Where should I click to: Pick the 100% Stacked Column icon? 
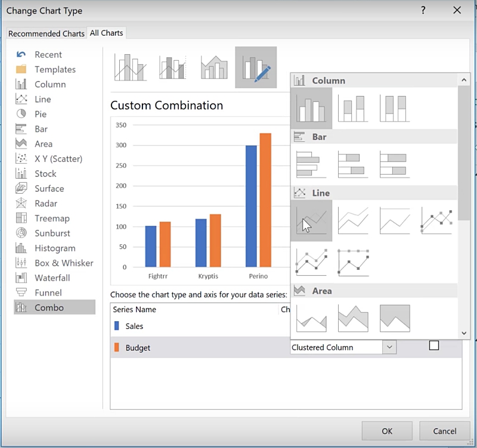click(x=394, y=108)
